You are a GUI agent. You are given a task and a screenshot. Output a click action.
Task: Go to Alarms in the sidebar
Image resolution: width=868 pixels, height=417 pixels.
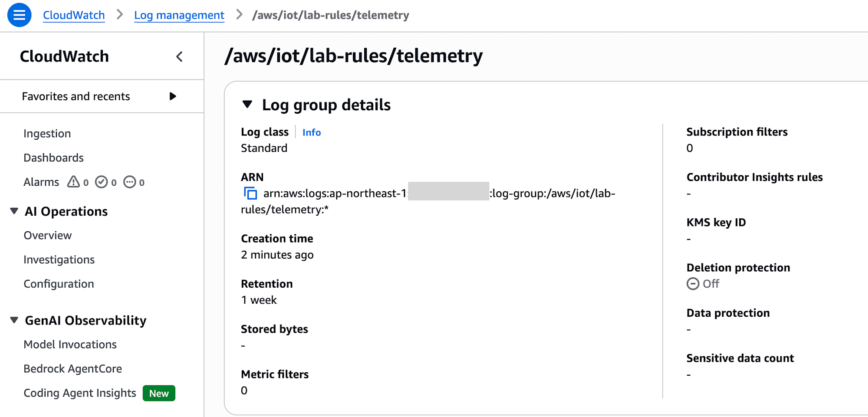click(x=41, y=182)
